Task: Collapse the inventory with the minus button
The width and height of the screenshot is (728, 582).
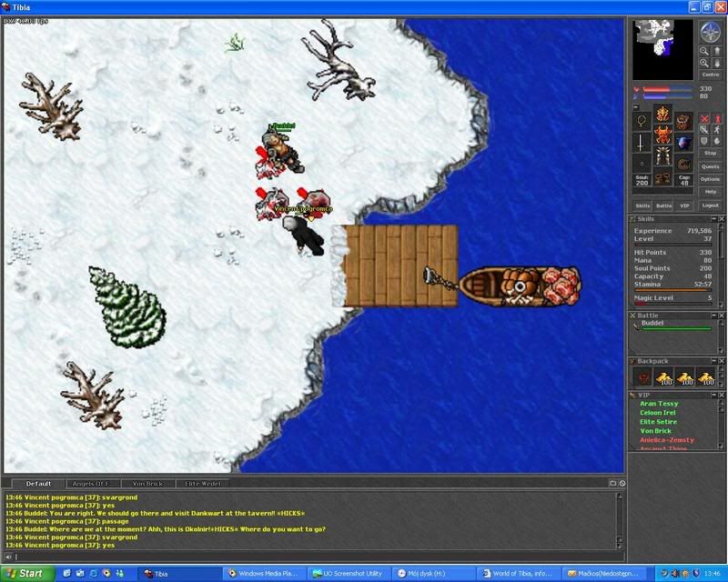Action: pos(636,107)
